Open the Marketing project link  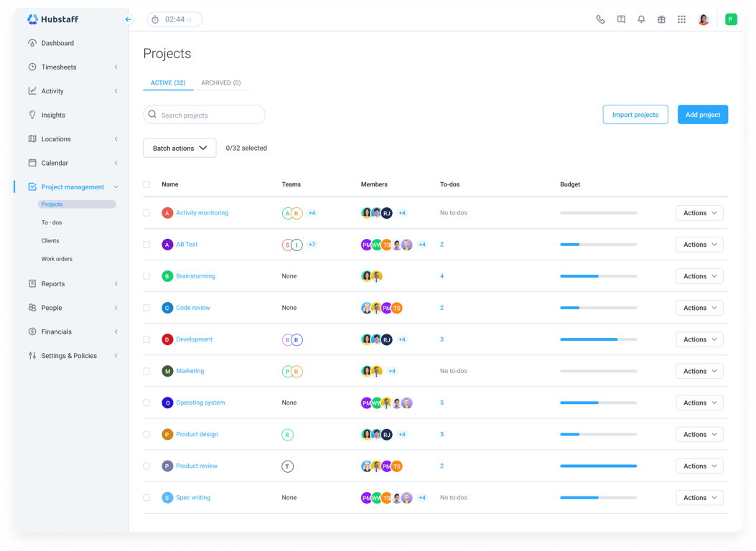coord(190,371)
